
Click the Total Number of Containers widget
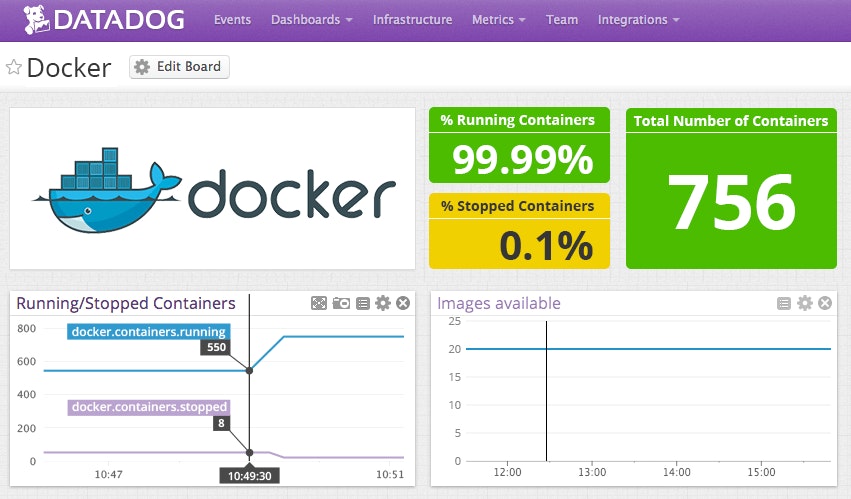pyautogui.click(x=731, y=189)
